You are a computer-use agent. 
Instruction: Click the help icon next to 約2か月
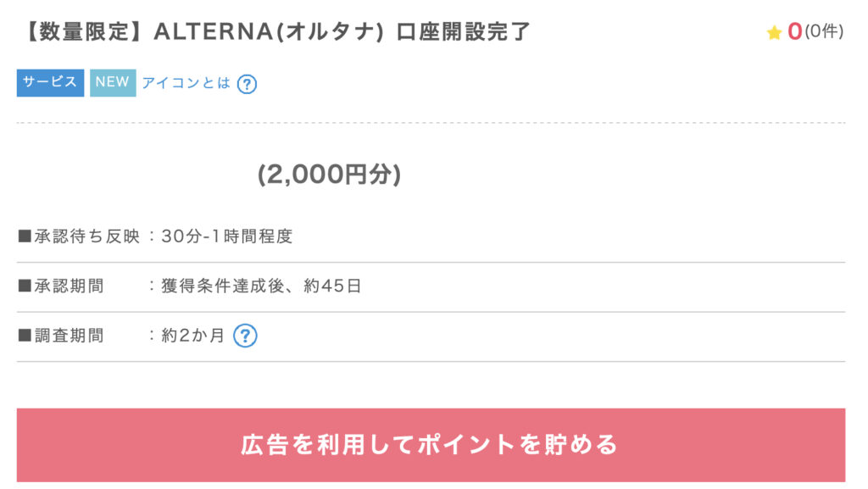(x=245, y=336)
